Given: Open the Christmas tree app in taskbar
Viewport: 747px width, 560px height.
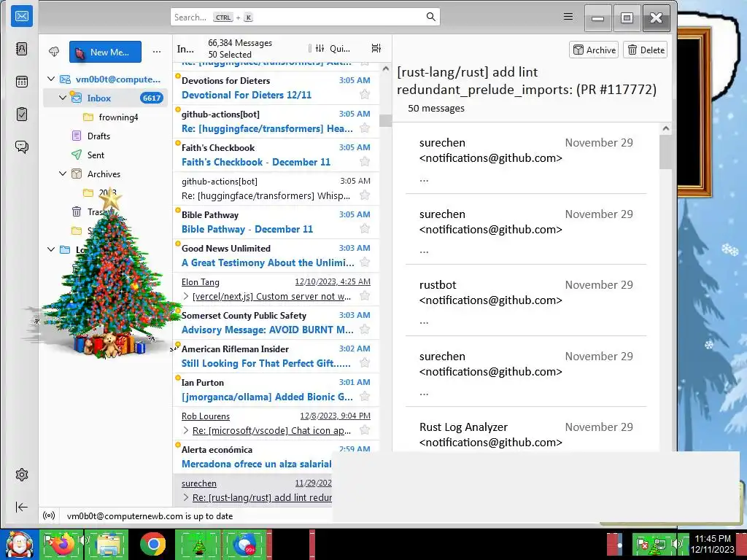Looking at the screenshot, I should click(x=198, y=545).
